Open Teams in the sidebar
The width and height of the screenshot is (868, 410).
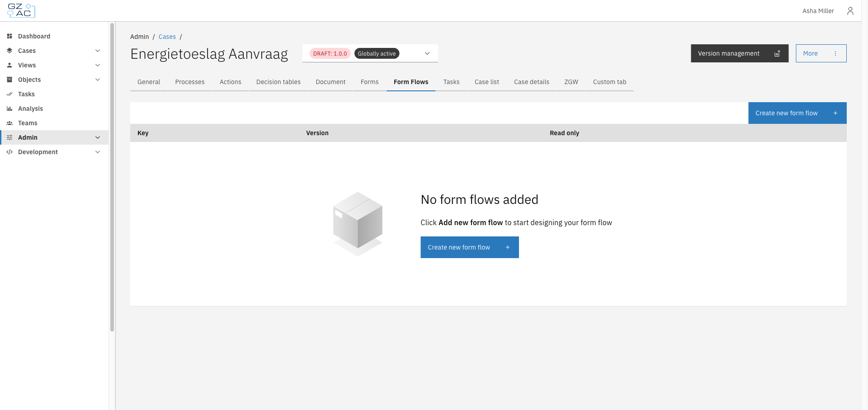point(54,123)
